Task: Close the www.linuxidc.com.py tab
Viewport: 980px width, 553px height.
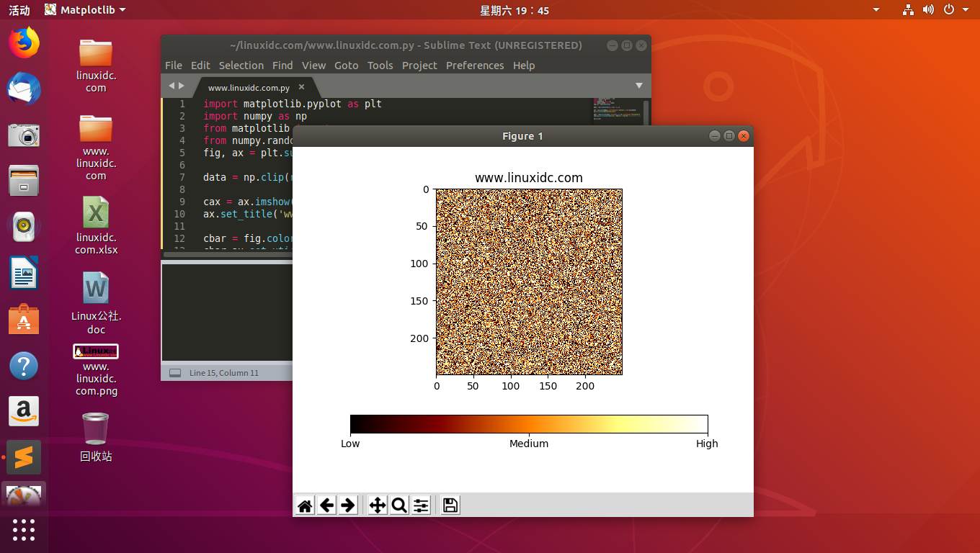Action: [302, 87]
